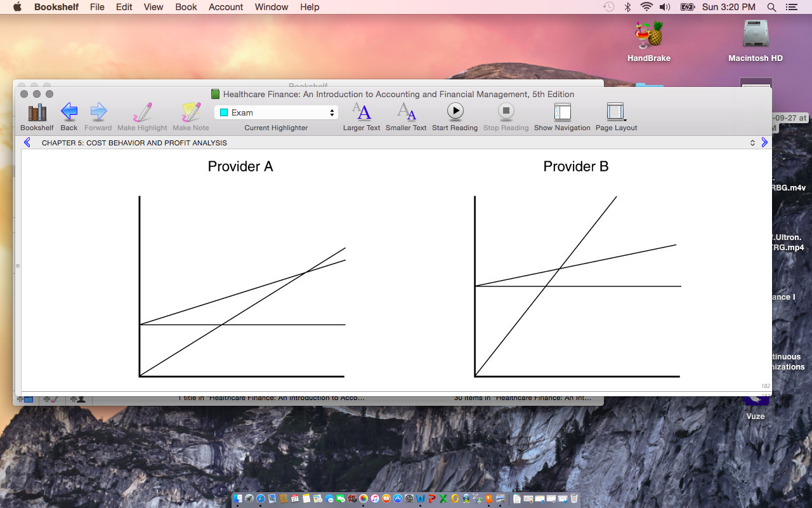The height and width of the screenshot is (508, 812).
Task: Open the Account menu
Action: click(225, 7)
